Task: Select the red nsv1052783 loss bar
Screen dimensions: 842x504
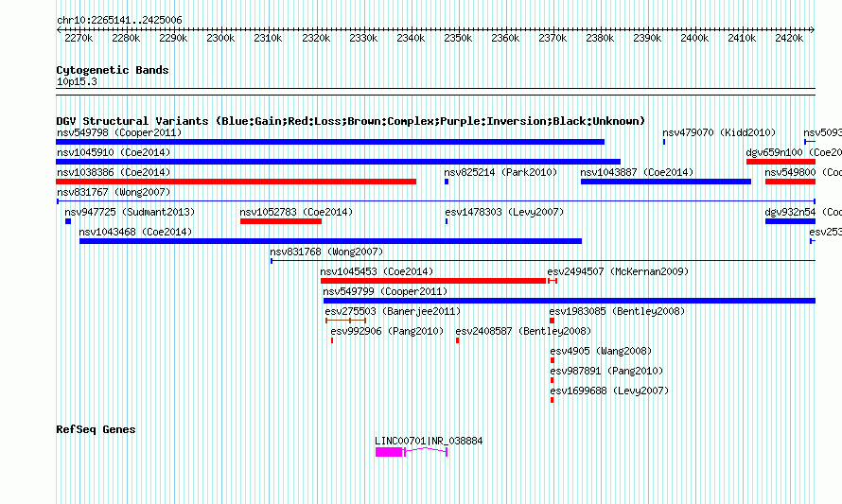Action: point(281,221)
